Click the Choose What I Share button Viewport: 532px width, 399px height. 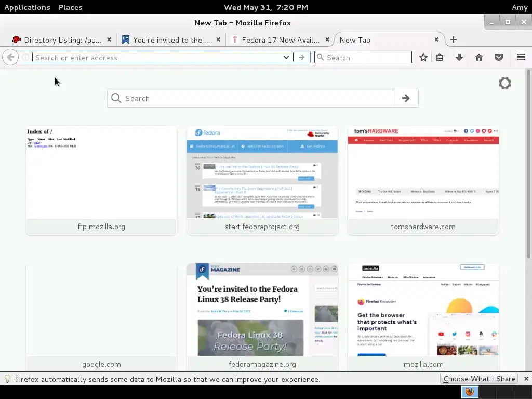coord(479,379)
